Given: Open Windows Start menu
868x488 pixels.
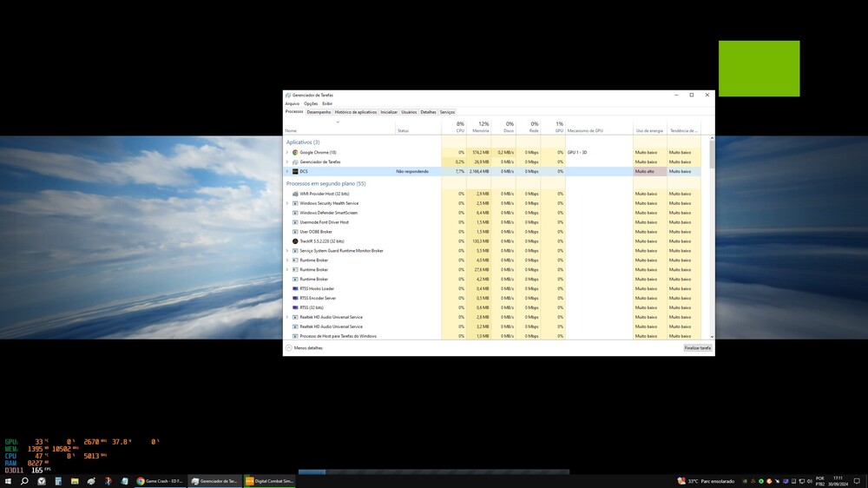Looking at the screenshot, I should 8,480.
